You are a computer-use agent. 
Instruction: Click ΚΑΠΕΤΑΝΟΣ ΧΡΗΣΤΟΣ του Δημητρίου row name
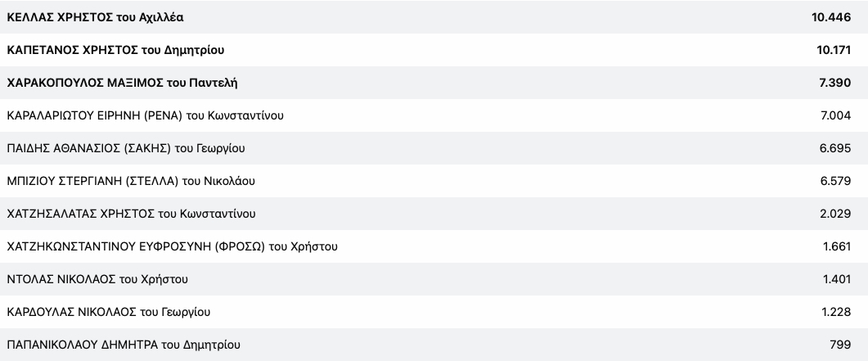[x=115, y=50]
